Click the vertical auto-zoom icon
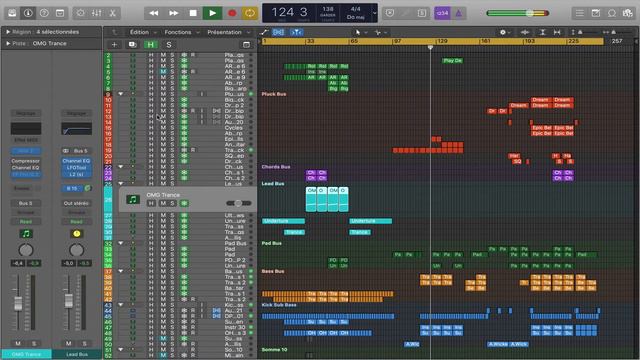This screenshot has width=640, height=360. point(542,32)
